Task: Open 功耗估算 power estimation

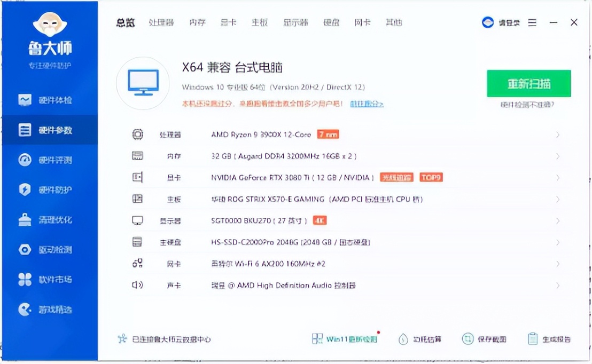Action: [422, 338]
